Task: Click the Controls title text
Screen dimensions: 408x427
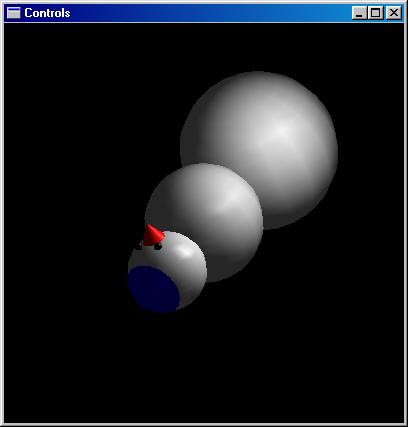Action: pyautogui.click(x=47, y=13)
